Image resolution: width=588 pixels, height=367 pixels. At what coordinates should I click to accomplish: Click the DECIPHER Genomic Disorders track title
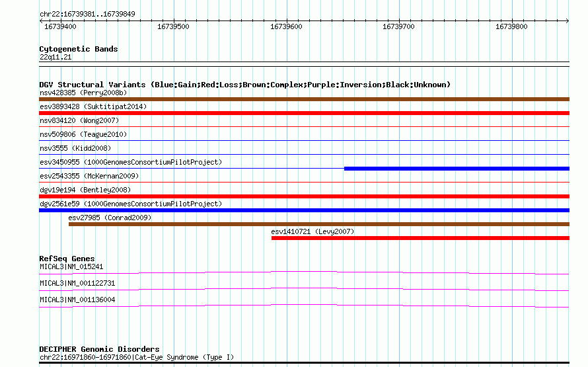coord(99,349)
